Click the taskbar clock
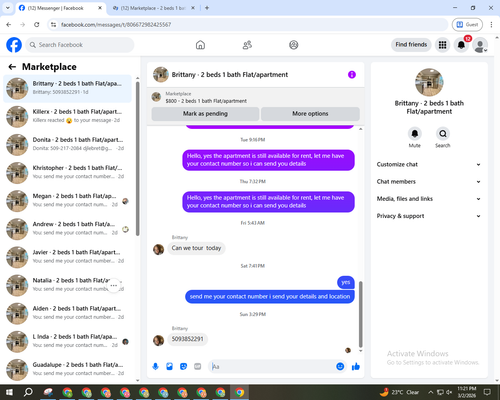 pyautogui.click(x=467, y=392)
